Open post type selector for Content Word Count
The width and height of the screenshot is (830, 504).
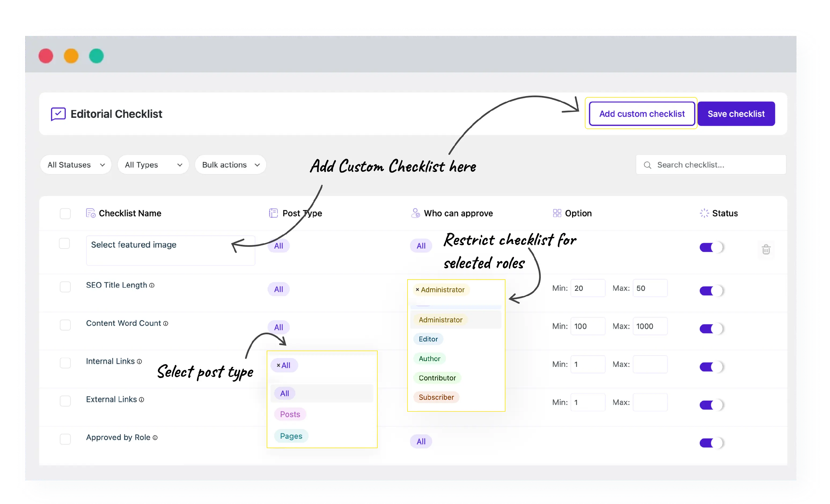[279, 328]
